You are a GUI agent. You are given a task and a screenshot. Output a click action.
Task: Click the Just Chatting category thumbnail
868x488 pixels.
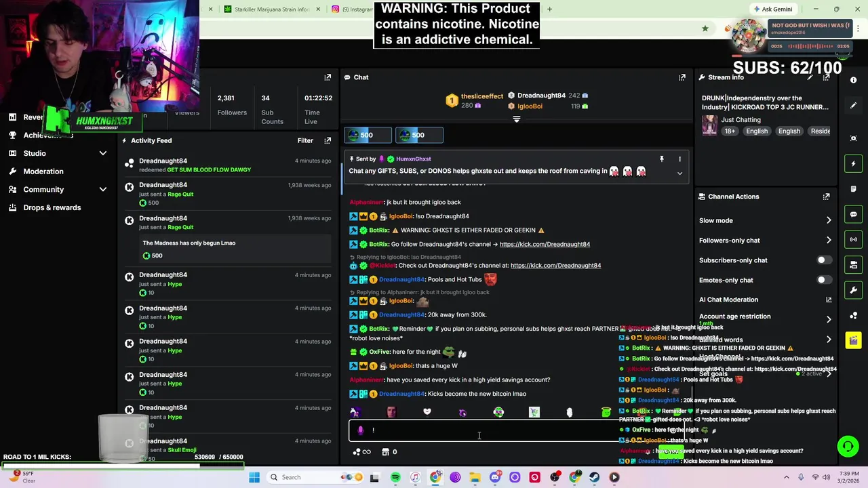click(x=709, y=125)
